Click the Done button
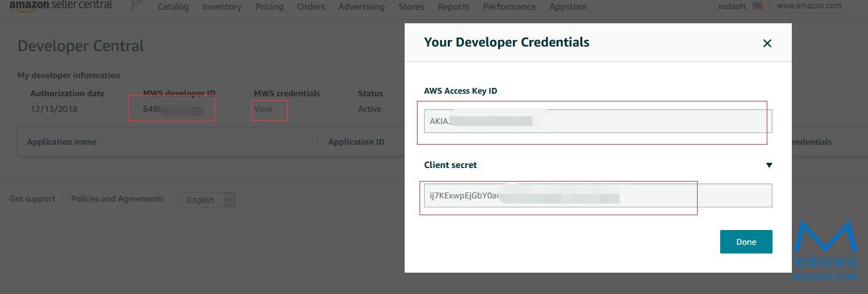Image resolution: width=868 pixels, height=294 pixels. [x=746, y=242]
